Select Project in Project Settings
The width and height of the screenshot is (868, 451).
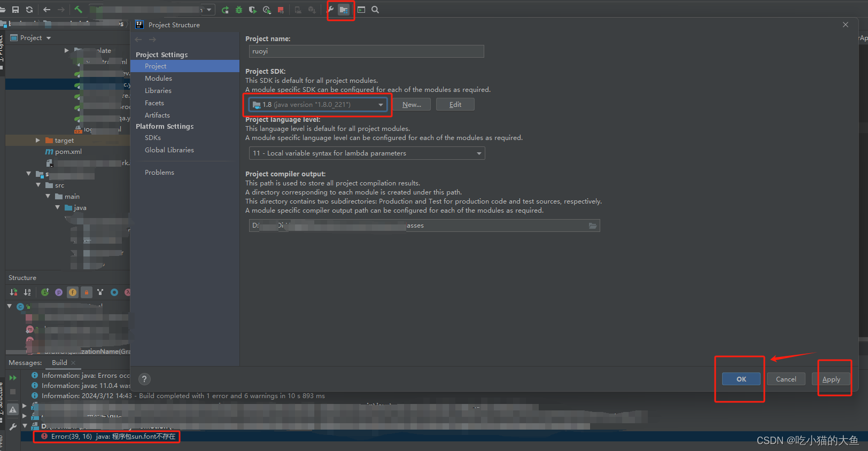(x=185, y=66)
